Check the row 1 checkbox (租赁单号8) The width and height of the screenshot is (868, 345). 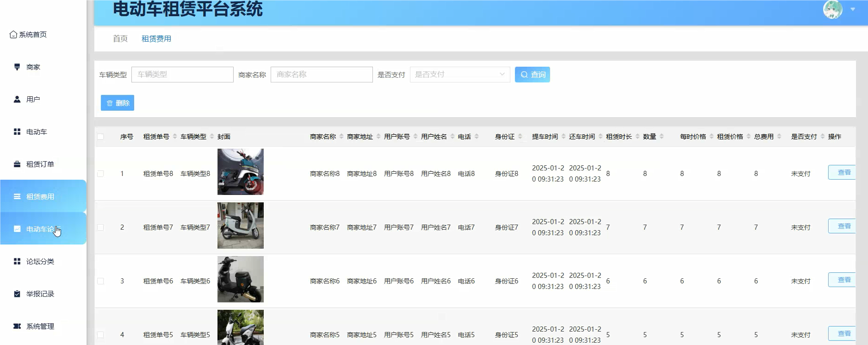click(100, 174)
